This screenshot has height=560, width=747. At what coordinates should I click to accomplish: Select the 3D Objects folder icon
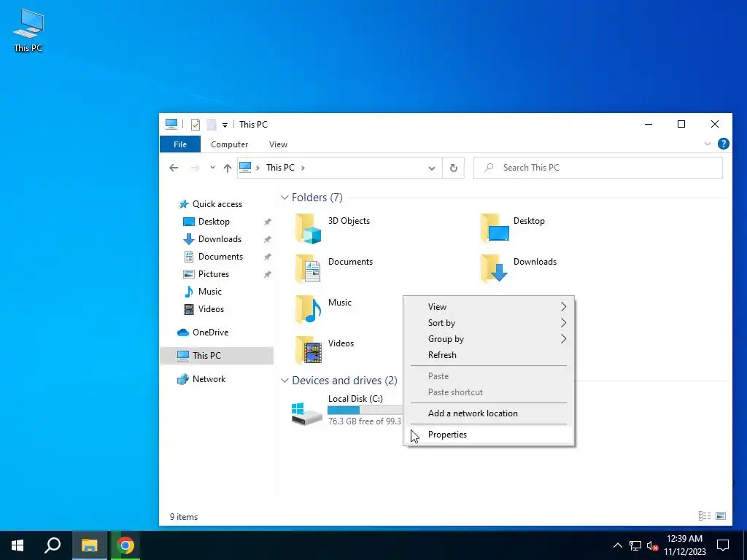tap(308, 228)
